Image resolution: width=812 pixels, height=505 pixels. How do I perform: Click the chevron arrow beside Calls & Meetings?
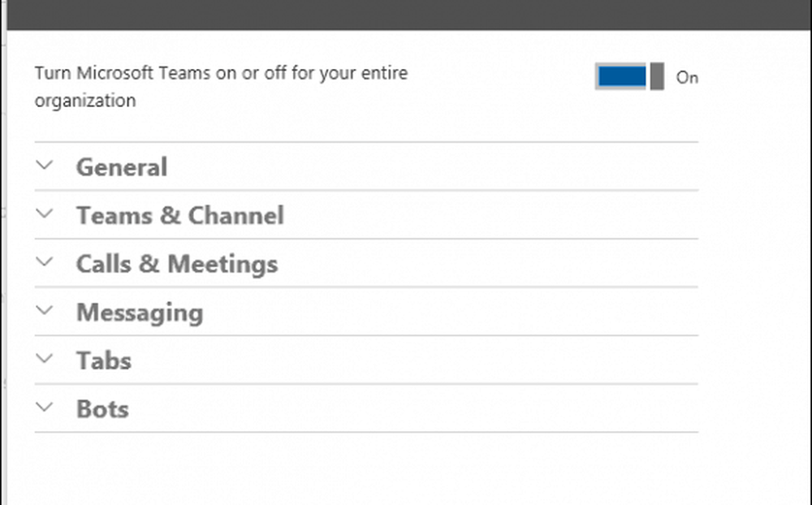45,262
